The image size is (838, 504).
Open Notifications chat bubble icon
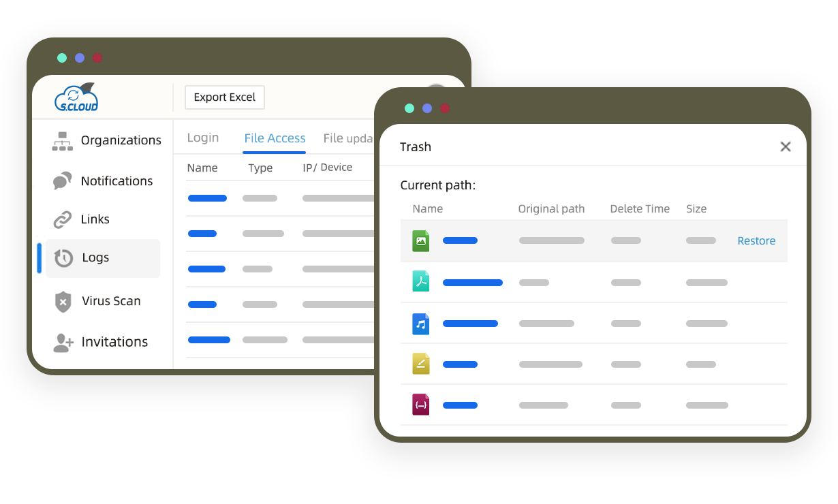(63, 181)
